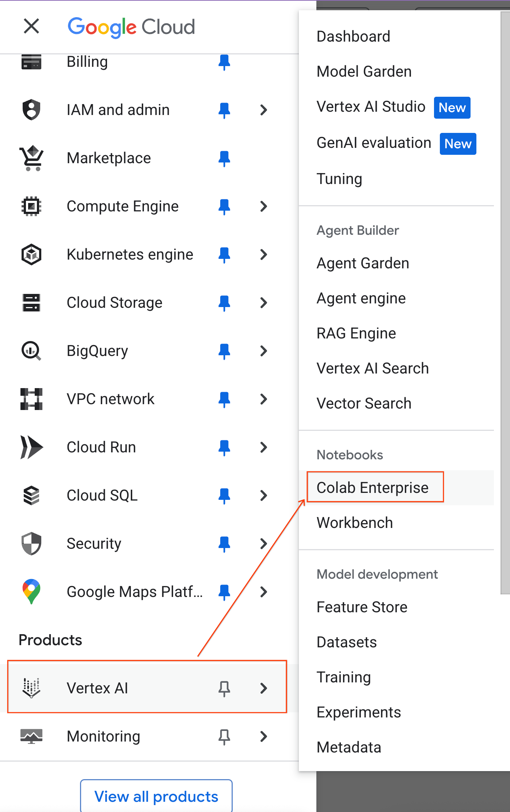The height and width of the screenshot is (812, 510).
Task: Click the BigQuery magnifier icon
Action: point(31,351)
